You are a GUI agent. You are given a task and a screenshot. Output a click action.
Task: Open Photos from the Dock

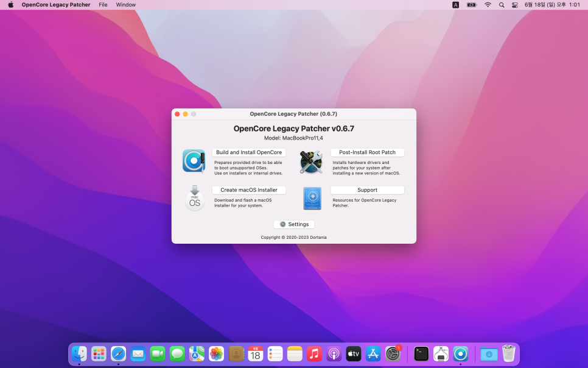216,354
